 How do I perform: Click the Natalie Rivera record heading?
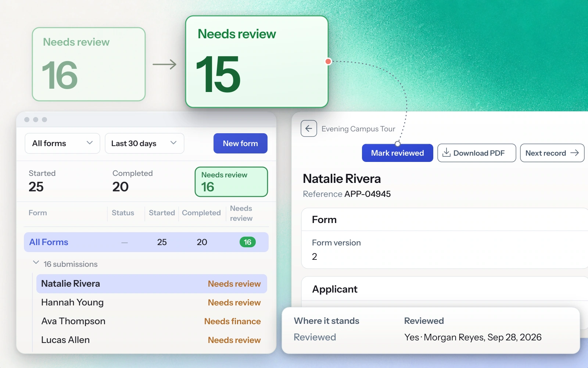pyautogui.click(x=342, y=178)
